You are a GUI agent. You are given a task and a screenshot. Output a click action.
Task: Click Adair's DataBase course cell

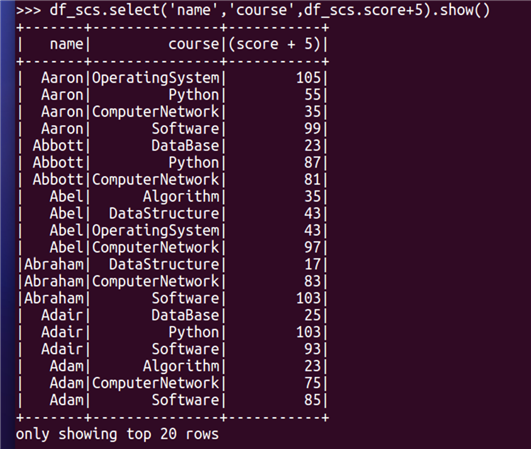[185, 315]
